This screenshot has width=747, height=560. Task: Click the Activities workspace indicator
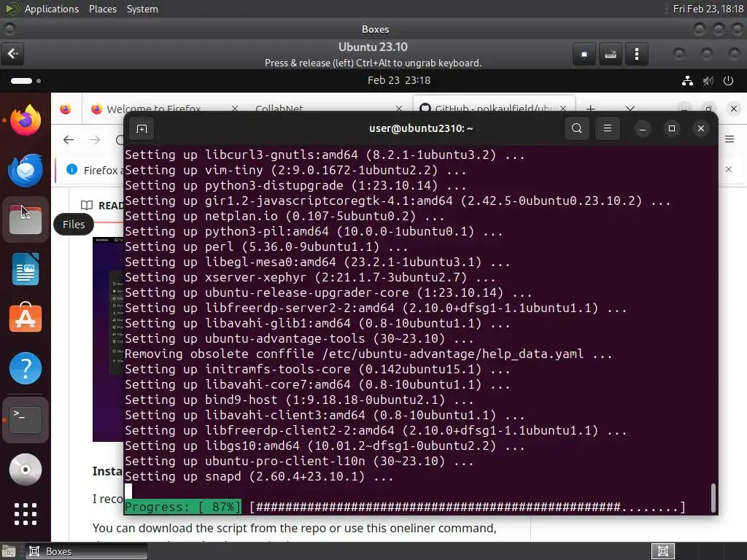pos(26,80)
